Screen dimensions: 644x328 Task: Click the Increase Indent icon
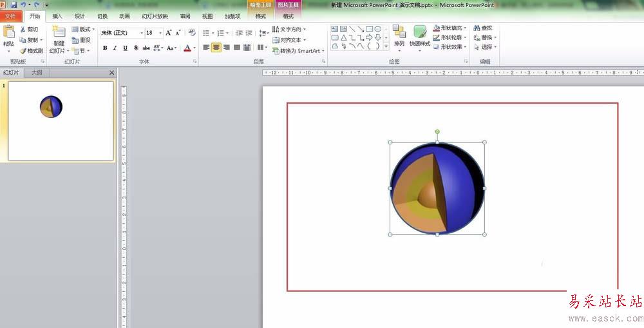[249, 33]
